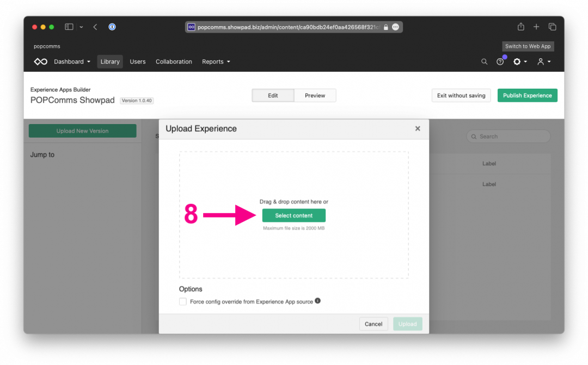Click Publish Experience
Image resolution: width=588 pixels, height=365 pixels.
[x=527, y=95]
